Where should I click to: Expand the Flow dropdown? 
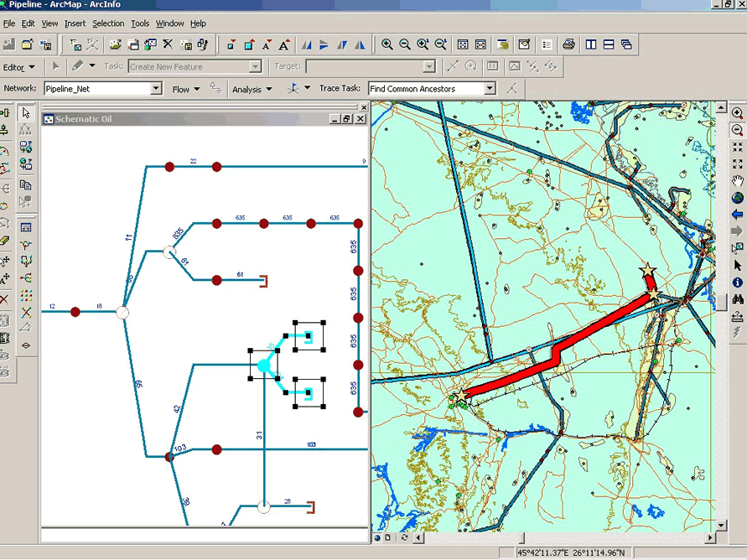pyautogui.click(x=186, y=90)
